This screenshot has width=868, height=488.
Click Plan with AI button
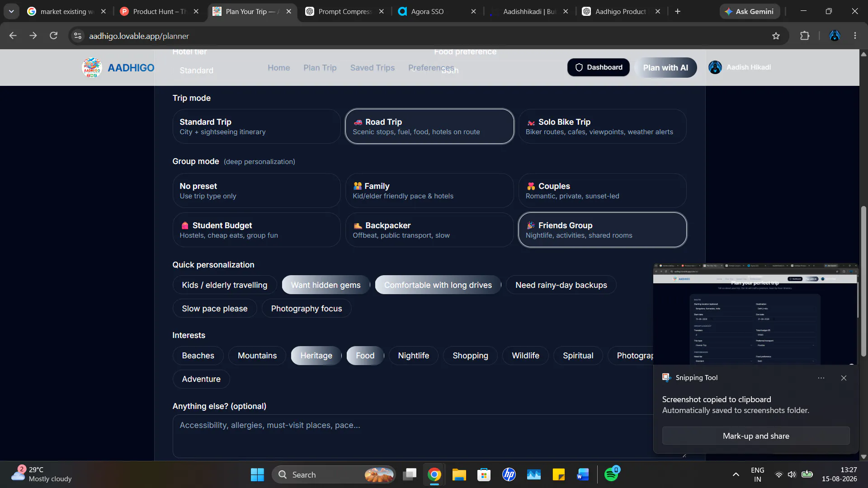click(x=665, y=68)
